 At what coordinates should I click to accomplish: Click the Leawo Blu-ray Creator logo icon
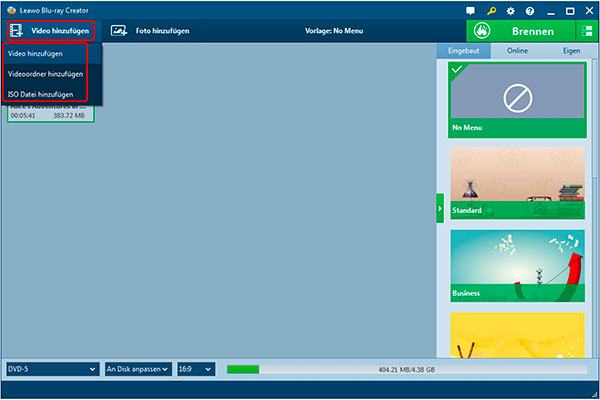pyautogui.click(x=11, y=10)
